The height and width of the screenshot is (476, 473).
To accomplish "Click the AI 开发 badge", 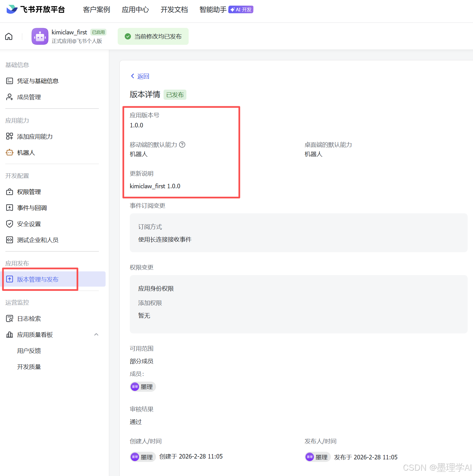I will 241,10.
